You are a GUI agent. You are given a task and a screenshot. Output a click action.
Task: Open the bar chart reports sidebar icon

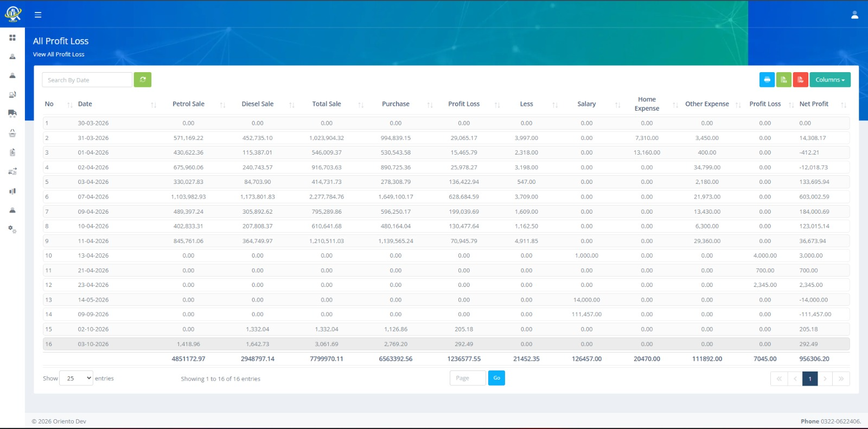coord(12,191)
